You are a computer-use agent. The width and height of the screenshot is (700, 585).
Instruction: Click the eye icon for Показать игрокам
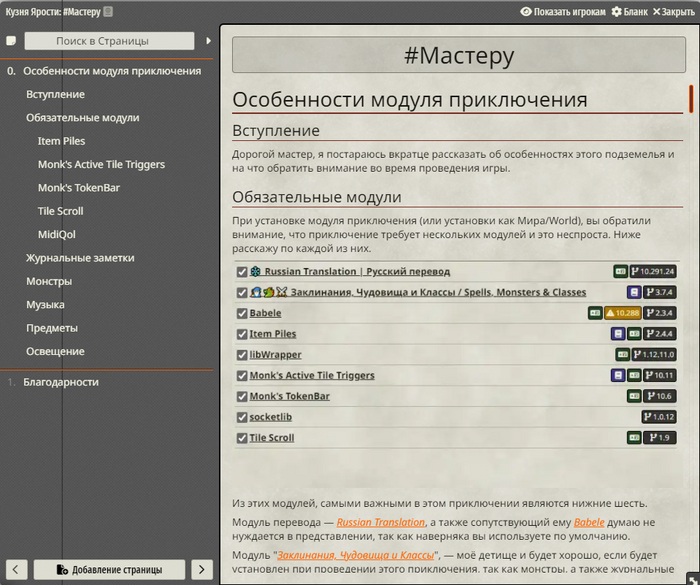point(526,12)
